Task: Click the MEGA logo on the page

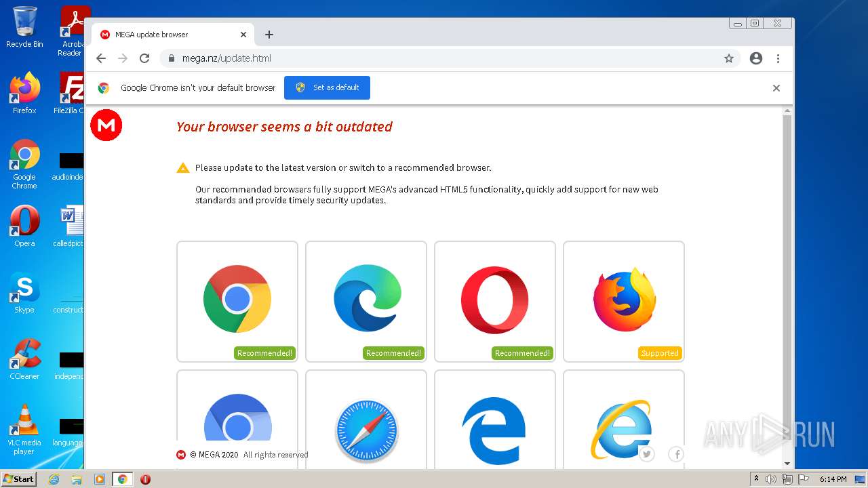Action: click(106, 125)
